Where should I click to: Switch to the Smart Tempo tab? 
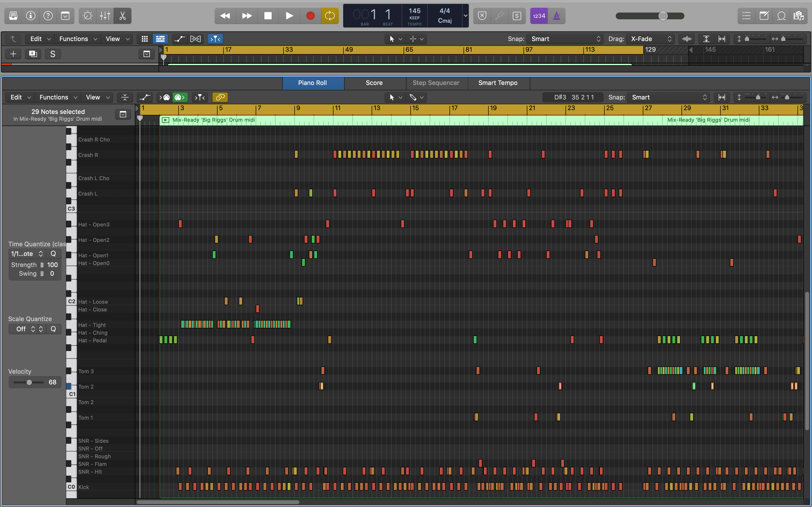tap(498, 83)
